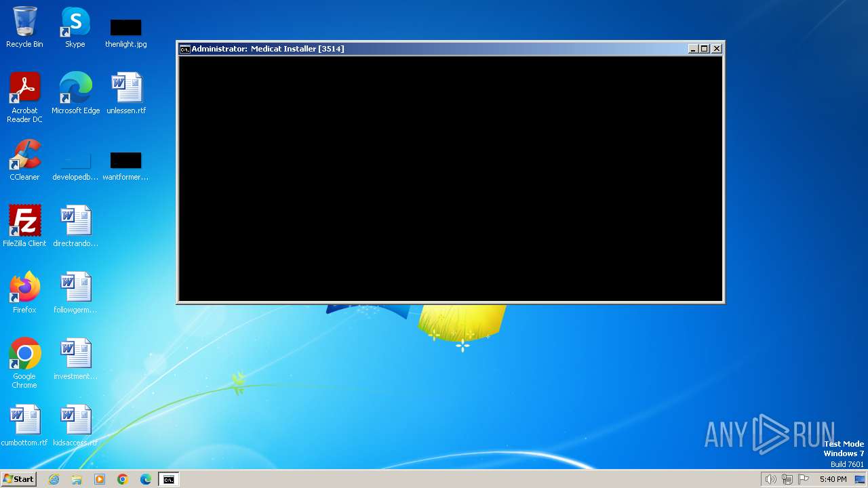Open the Recycle Bin desktop icon
Screen dimensions: 868x488
click(x=24, y=27)
